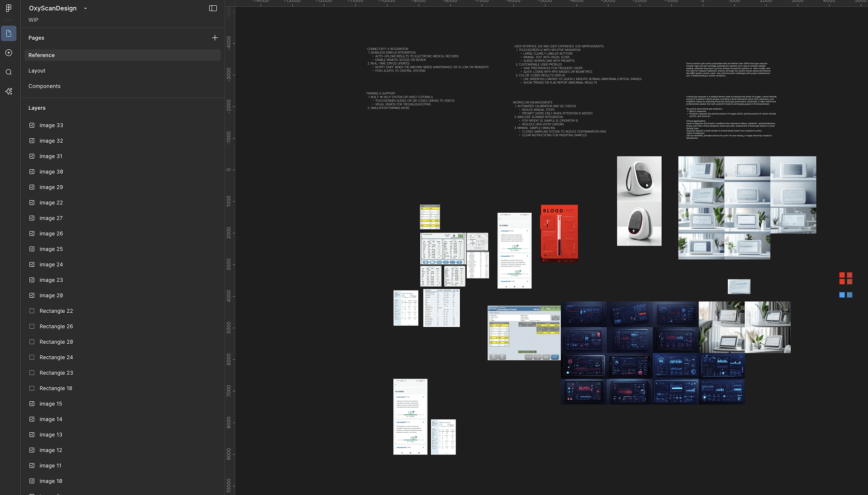Select layer image 30
Screen dimensions: 868x495
pos(123,172)
